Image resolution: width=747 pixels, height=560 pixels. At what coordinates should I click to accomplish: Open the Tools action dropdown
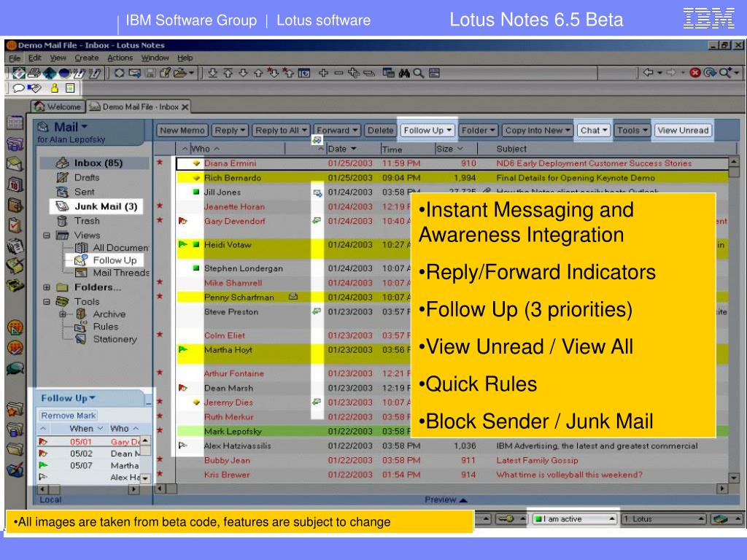coord(632,131)
